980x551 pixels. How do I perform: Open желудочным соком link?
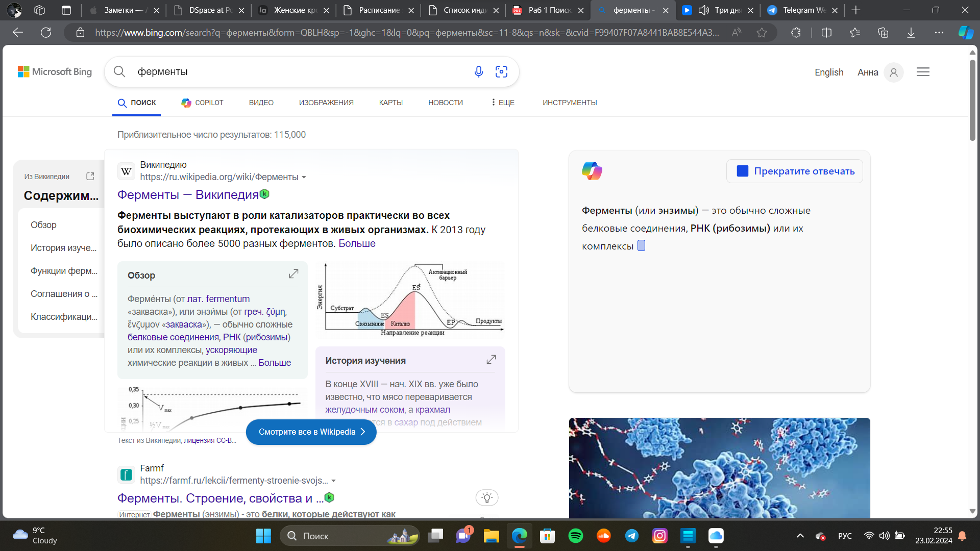pyautogui.click(x=365, y=409)
